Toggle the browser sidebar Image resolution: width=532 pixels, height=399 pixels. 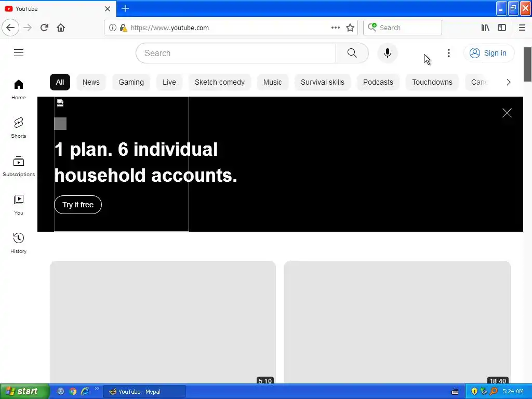[x=502, y=28]
